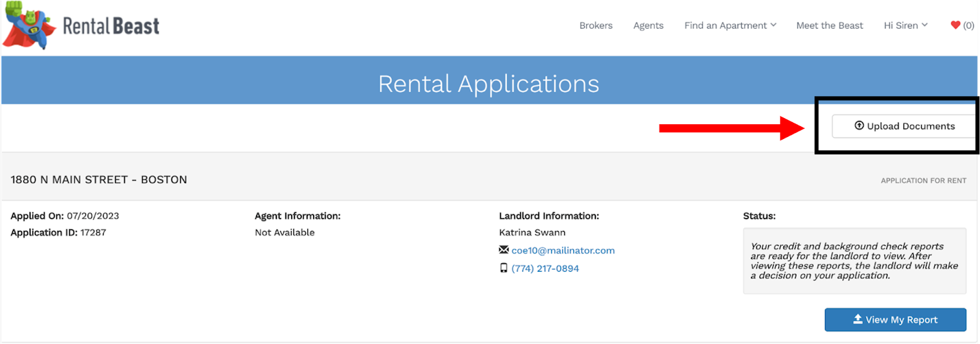
Task: Click the phone icon beside landlord number
Action: tap(503, 268)
